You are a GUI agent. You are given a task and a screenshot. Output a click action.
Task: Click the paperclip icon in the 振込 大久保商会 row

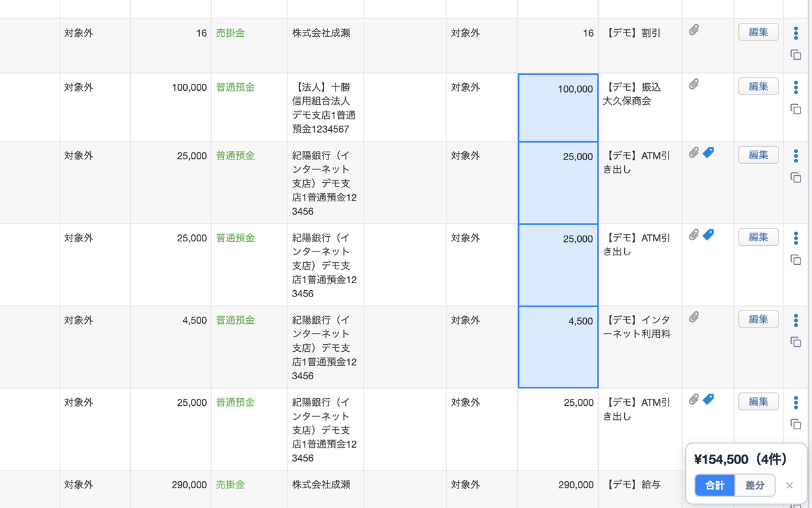(x=694, y=84)
